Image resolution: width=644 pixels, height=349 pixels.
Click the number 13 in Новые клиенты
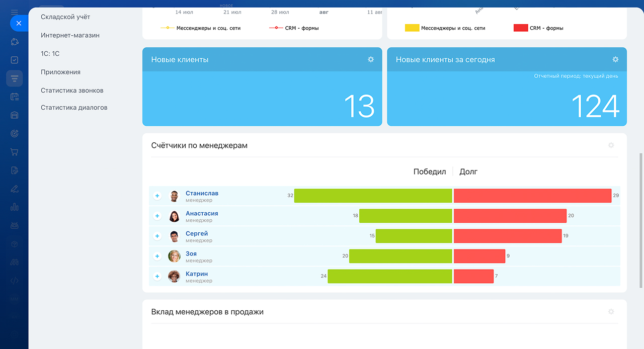360,106
